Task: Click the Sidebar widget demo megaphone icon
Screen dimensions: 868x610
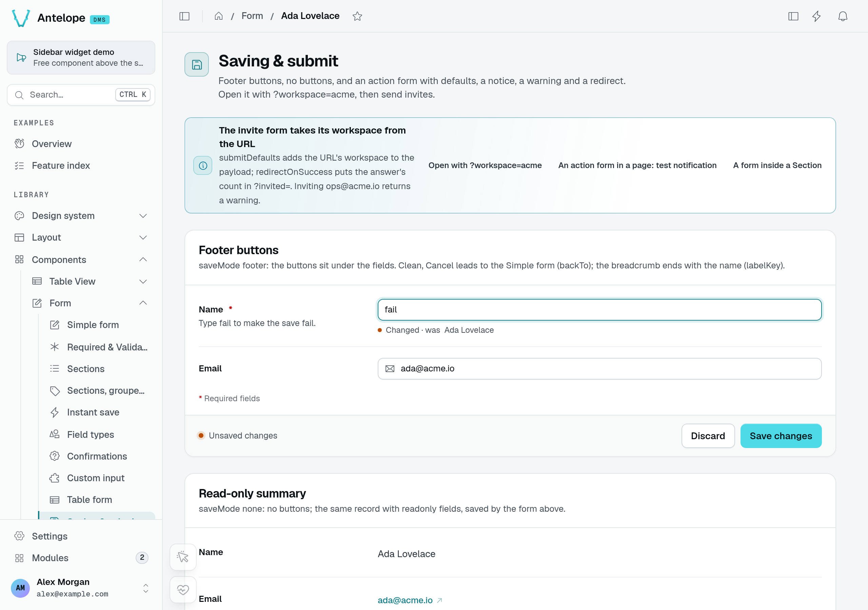Action: coord(22,58)
